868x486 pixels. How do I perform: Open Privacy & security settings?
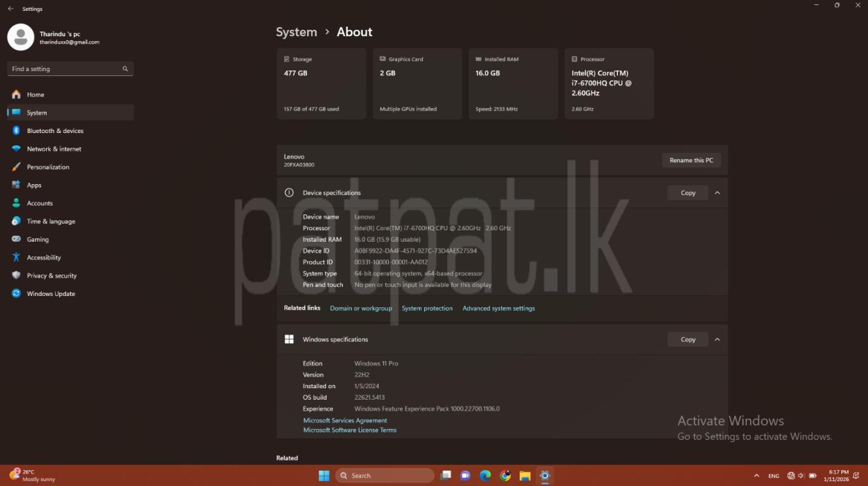52,276
